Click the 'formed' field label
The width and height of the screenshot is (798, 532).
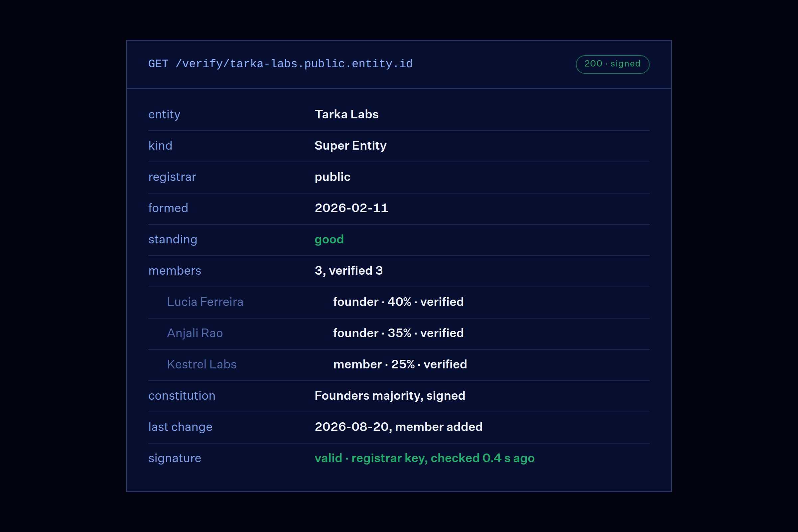tap(168, 208)
